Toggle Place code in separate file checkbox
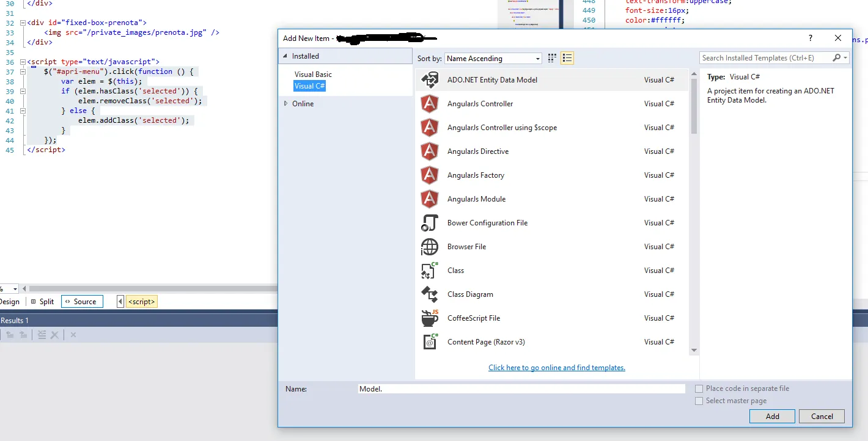 (x=699, y=388)
